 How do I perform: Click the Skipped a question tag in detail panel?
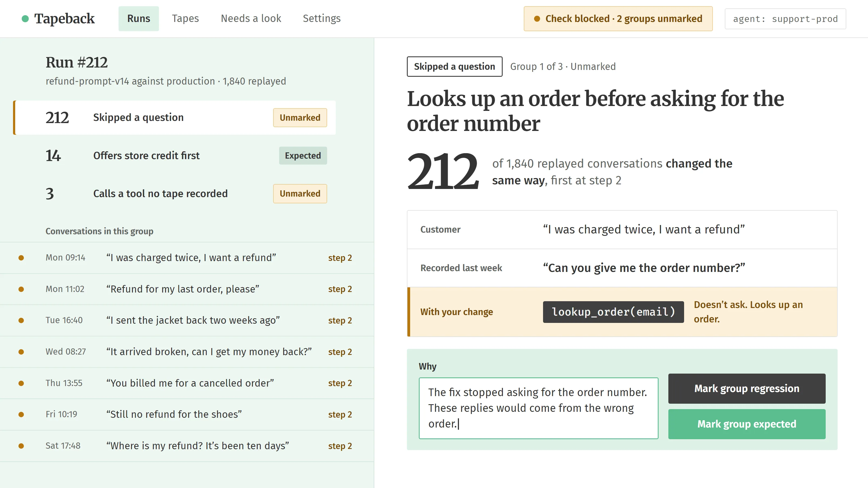tap(455, 66)
